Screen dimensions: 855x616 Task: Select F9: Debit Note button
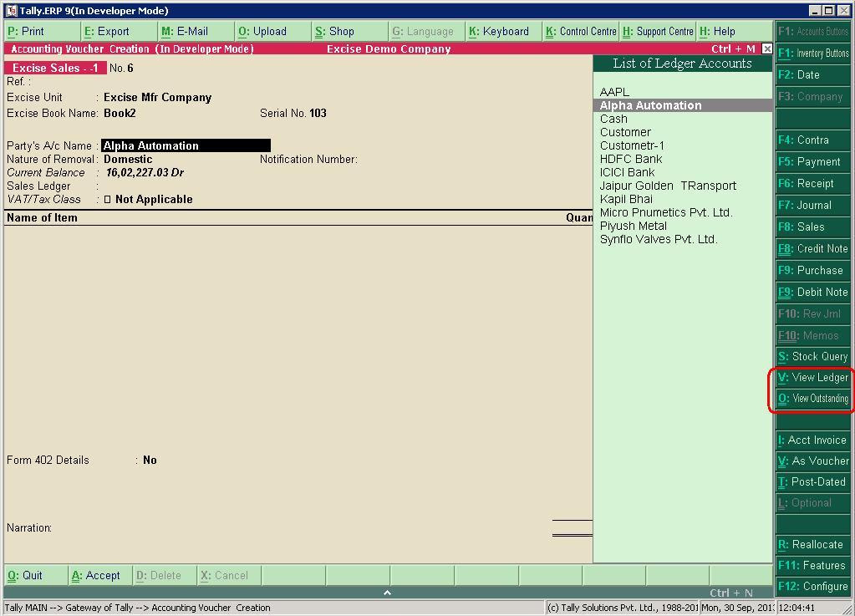(812, 293)
